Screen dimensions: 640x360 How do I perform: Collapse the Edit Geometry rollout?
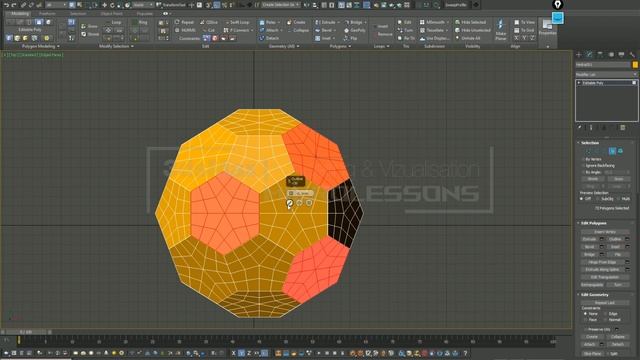[x=594, y=295]
